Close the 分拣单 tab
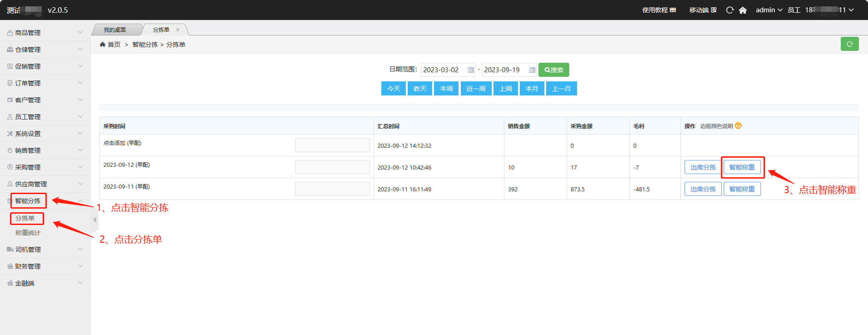The width and height of the screenshot is (868, 335). (x=178, y=30)
